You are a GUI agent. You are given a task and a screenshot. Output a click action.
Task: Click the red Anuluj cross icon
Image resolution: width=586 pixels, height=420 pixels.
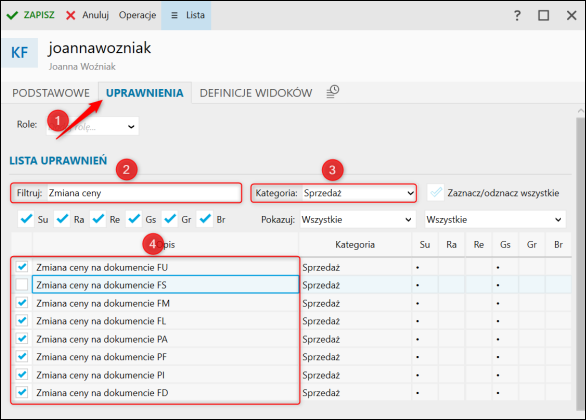pyautogui.click(x=70, y=15)
